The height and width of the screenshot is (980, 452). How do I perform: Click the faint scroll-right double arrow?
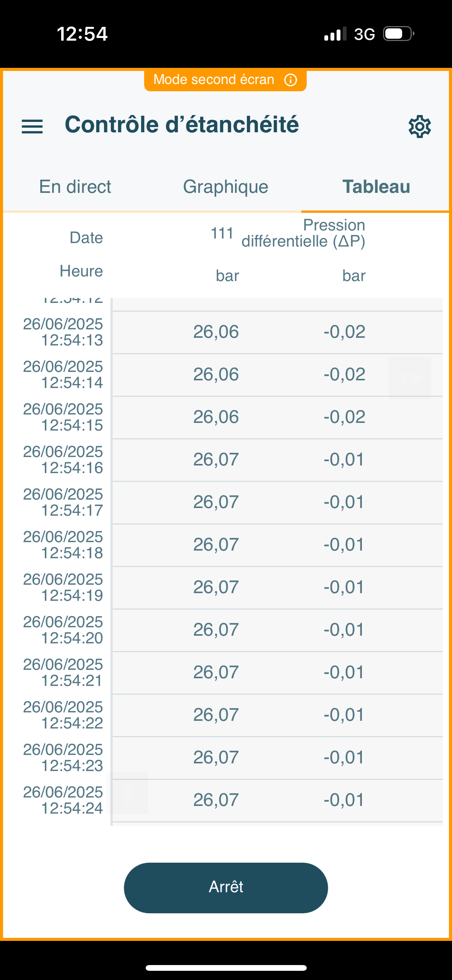pyautogui.click(x=410, y=378)
